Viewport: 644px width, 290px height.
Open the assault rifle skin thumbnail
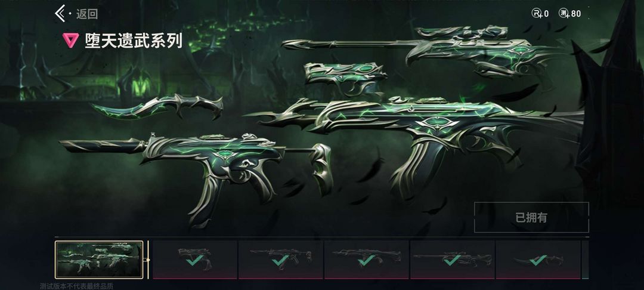click(x=366, y=260)
